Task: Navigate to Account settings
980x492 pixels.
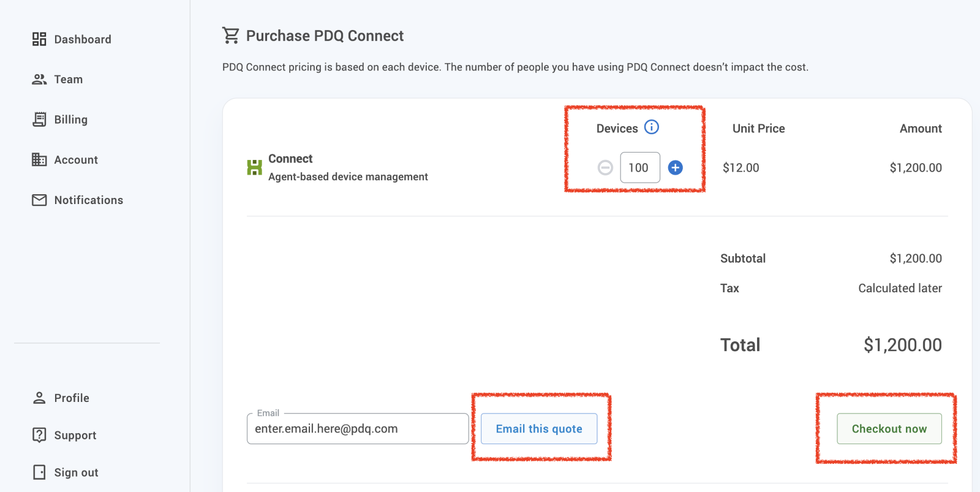Action: [x=76, y=160]
